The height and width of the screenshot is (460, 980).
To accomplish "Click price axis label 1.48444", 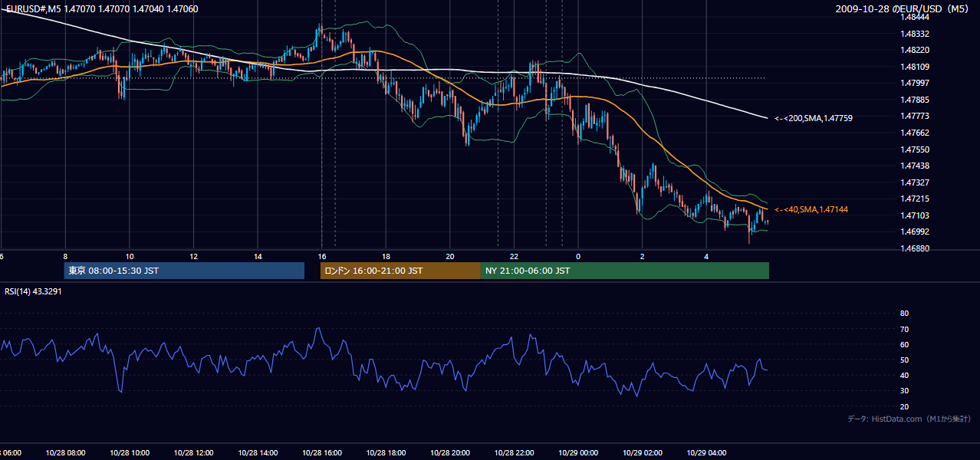I will 916,17.
